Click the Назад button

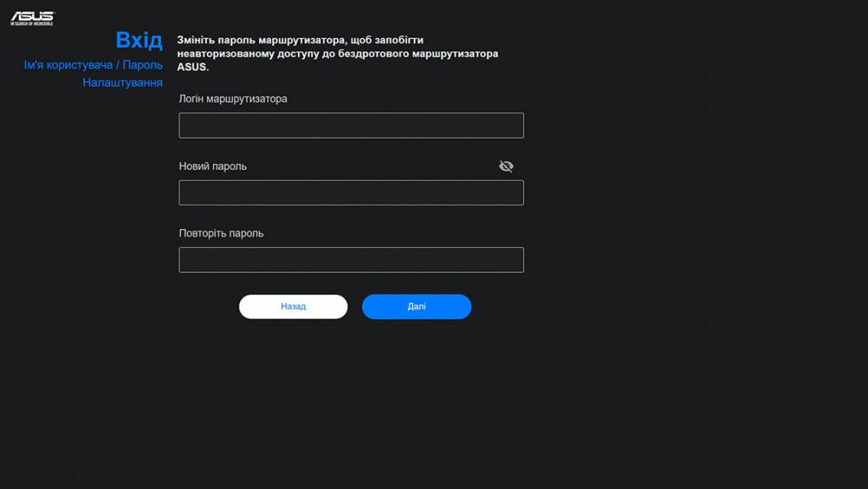[293, 306]
